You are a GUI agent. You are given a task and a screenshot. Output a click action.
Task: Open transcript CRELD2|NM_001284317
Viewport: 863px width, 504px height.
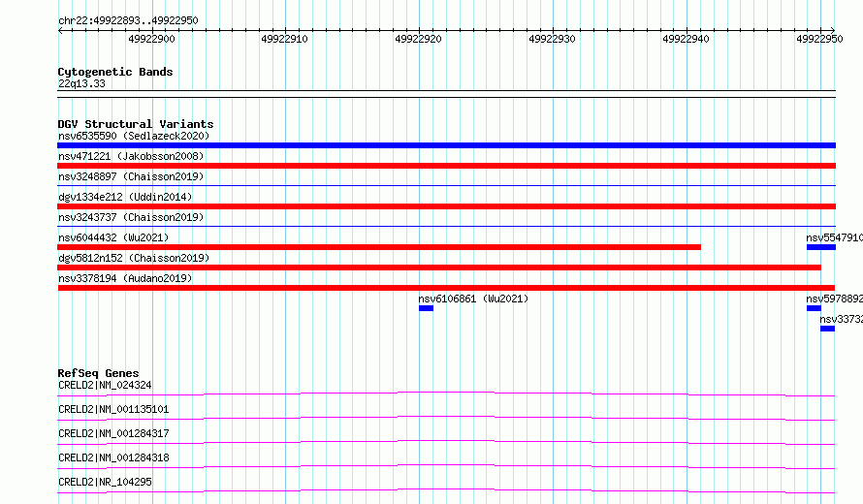pos(113,433)
